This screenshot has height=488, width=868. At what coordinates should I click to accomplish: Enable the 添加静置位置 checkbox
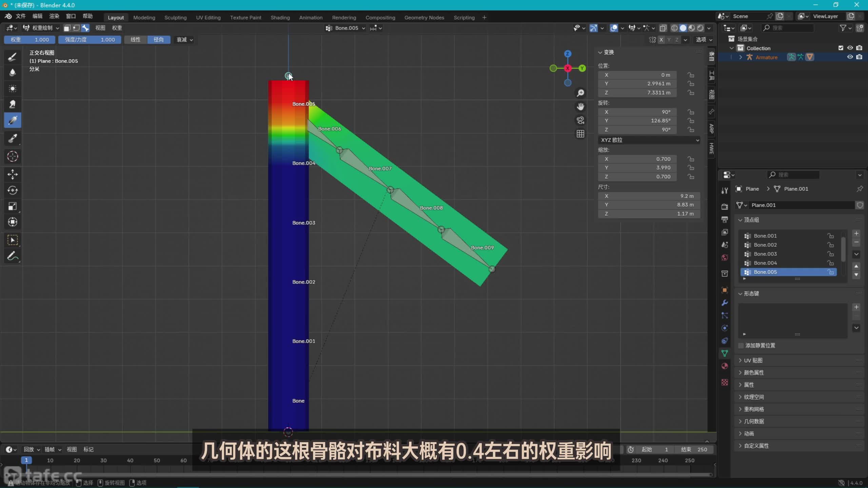(x=741, y=345)
